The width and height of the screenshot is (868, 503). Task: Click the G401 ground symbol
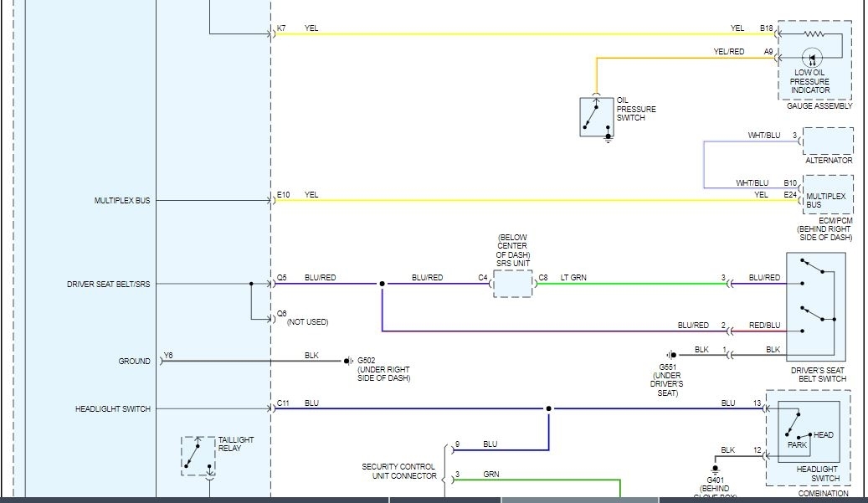(x=715, y=470)
